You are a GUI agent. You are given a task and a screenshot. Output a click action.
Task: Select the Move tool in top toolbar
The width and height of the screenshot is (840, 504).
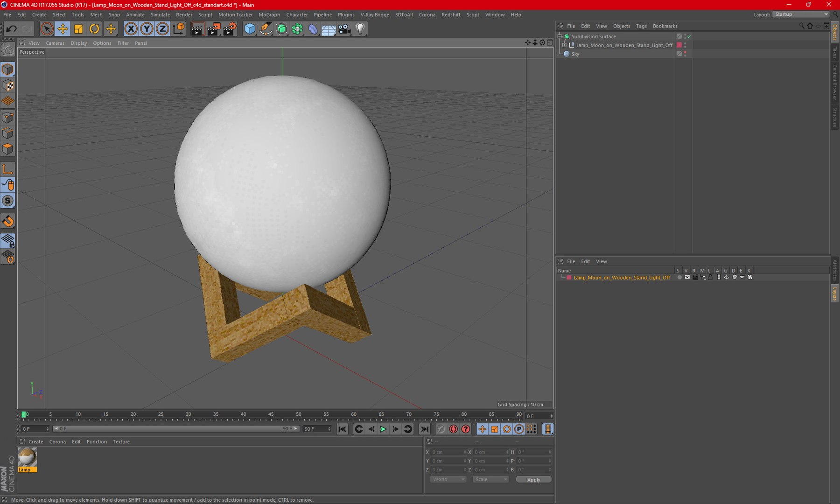[63, 29]
